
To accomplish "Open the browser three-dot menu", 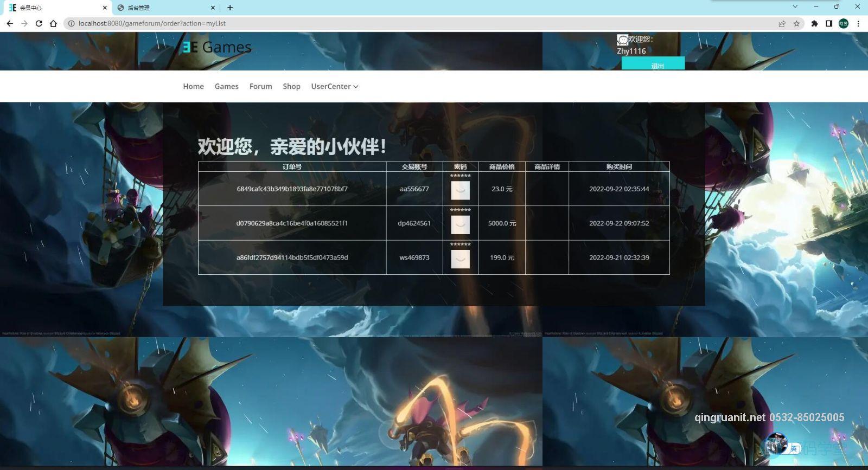I will tap(858, 23).
